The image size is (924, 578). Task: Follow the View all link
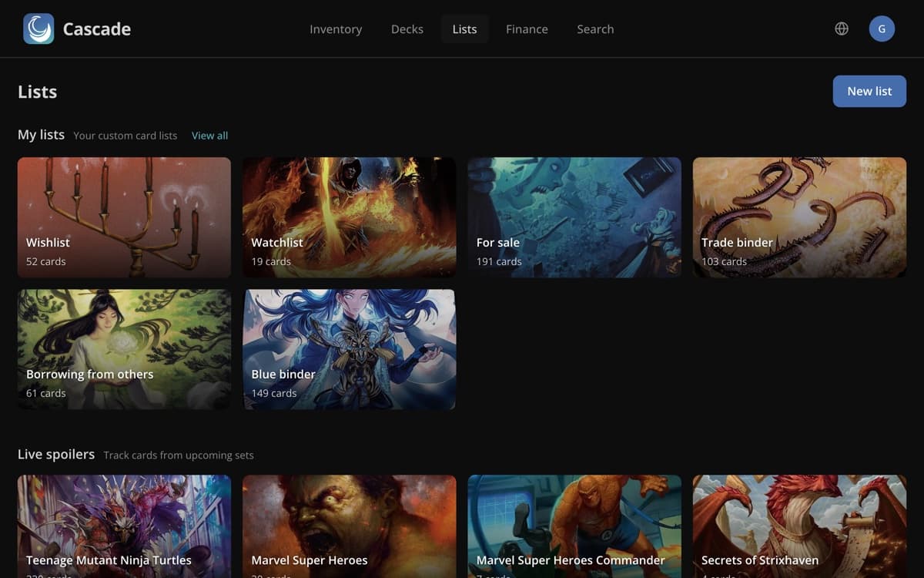[x=209, y=136]
